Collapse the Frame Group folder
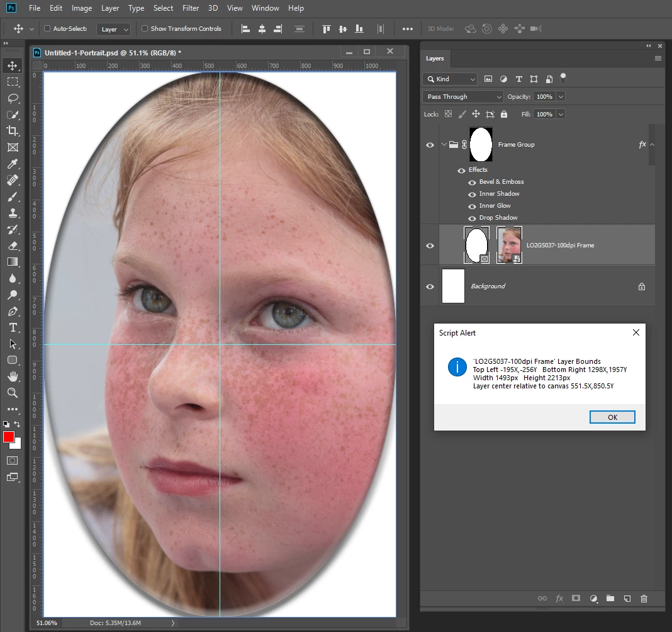Viewport: 672px width, 632px height. point(444,145)
